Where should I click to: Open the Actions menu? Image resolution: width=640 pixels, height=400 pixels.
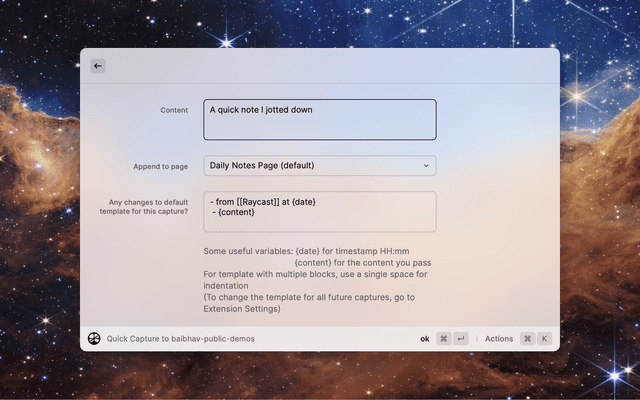click(498, 339)
